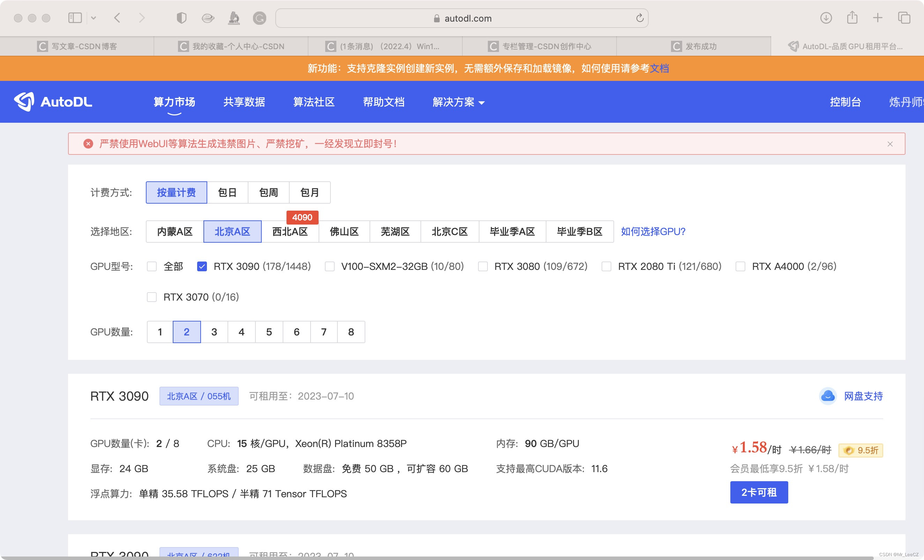
Task: Uncheck the RTX 3090 checkbox
Action: pyautogui.click(x=202, y=266)
